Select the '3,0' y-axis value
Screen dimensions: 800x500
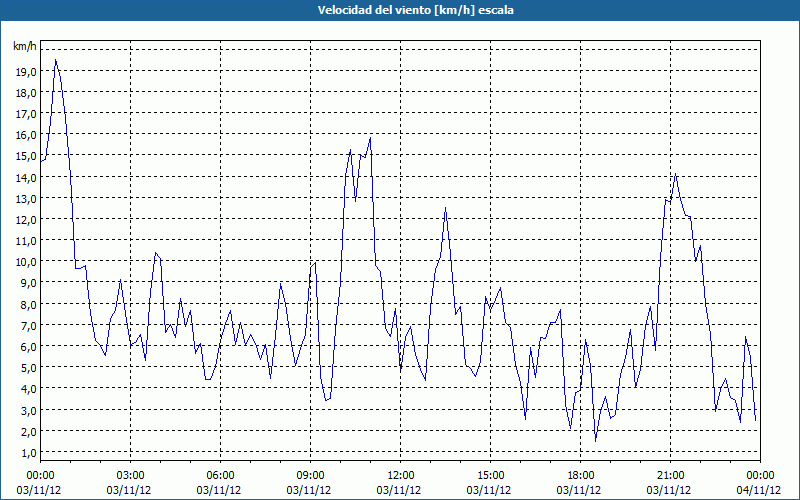pyautogui.click(x=29, y=410)
